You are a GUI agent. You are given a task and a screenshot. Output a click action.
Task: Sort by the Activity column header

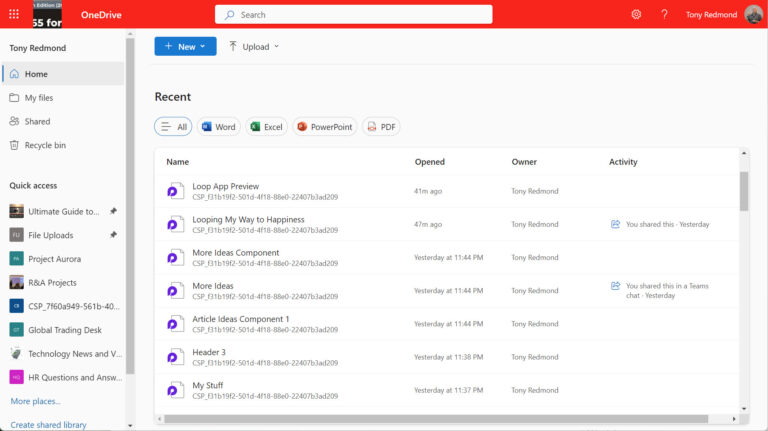point(623,162)
